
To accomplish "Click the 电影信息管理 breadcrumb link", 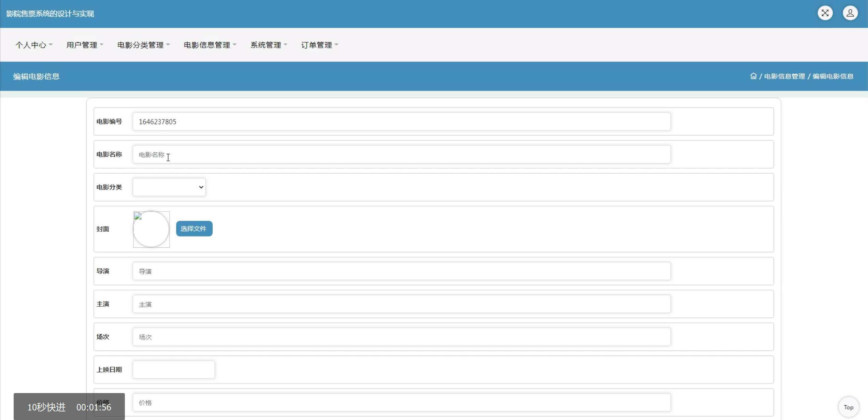I will pos(784,76).
